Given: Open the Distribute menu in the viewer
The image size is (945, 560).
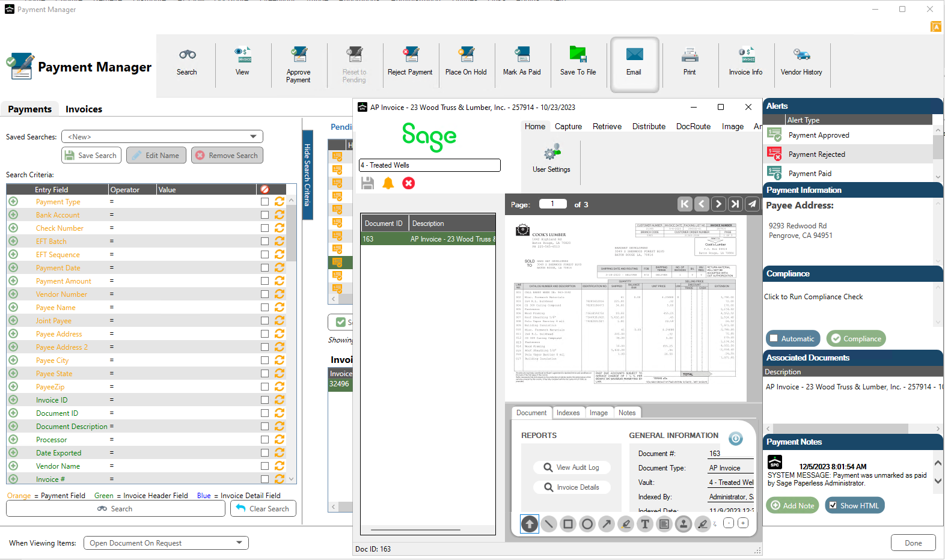Looking at the screenshot, I should click(649, 126).
